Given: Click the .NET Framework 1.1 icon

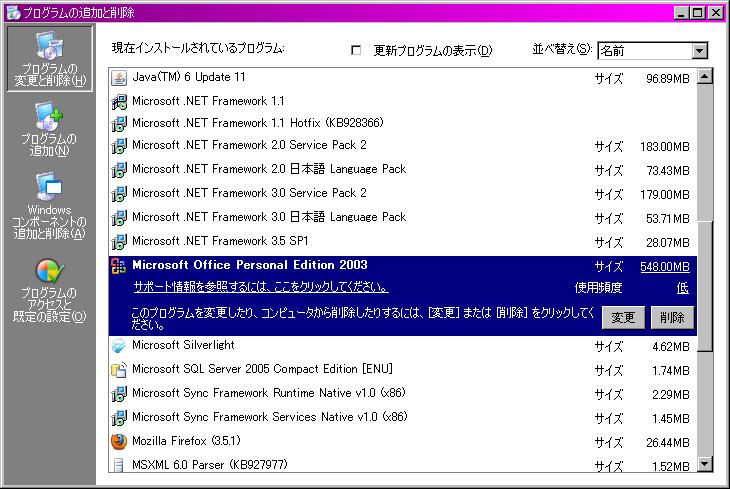Looking at the screenshot, I should tap(119, 101).
